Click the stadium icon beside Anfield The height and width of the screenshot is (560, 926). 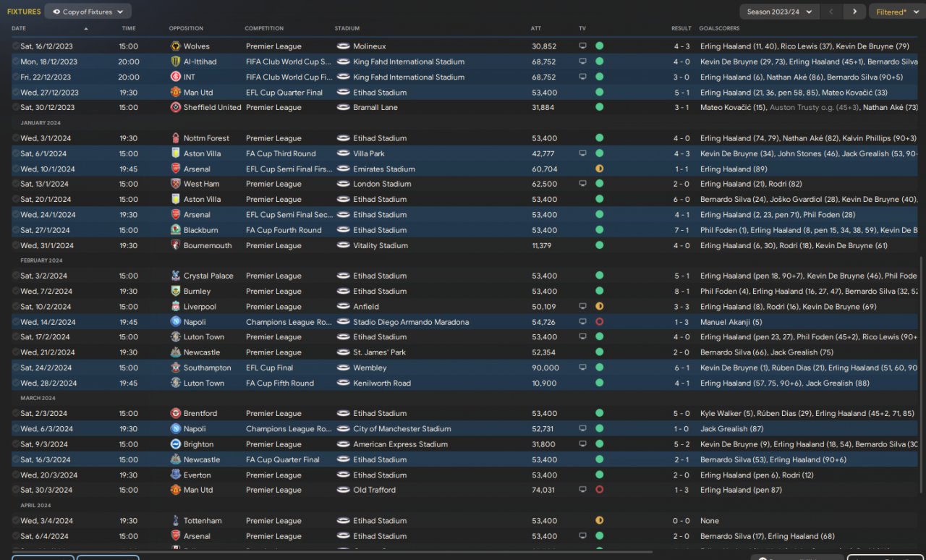(x=343, y=307)
